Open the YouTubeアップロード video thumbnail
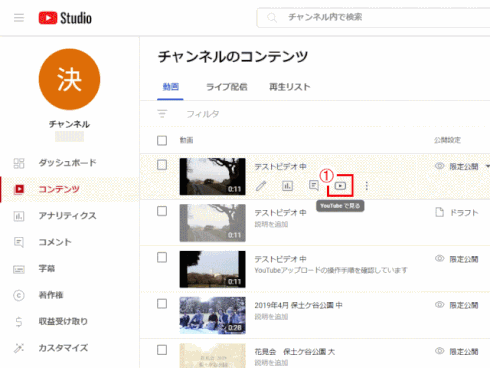 [213, 269]
